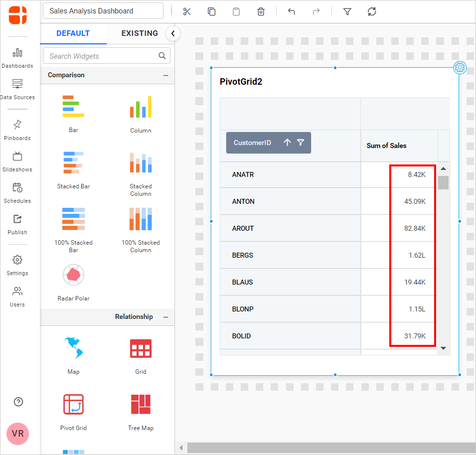Open the CustomerID field filter icon
Viewport: 476px width, 455px height.
(x=301, y=143)
